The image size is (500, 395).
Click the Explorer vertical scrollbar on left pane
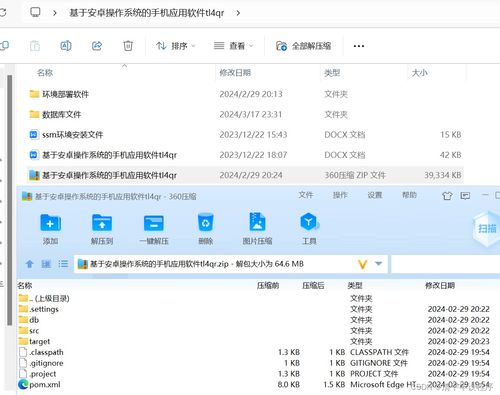tap(10, 200)
